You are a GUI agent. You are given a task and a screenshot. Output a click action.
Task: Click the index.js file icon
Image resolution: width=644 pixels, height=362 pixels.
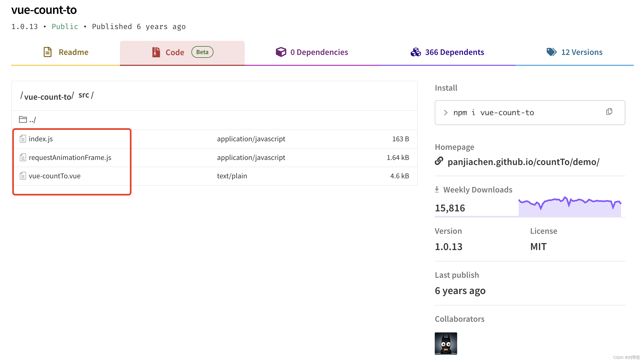[23, 139]
